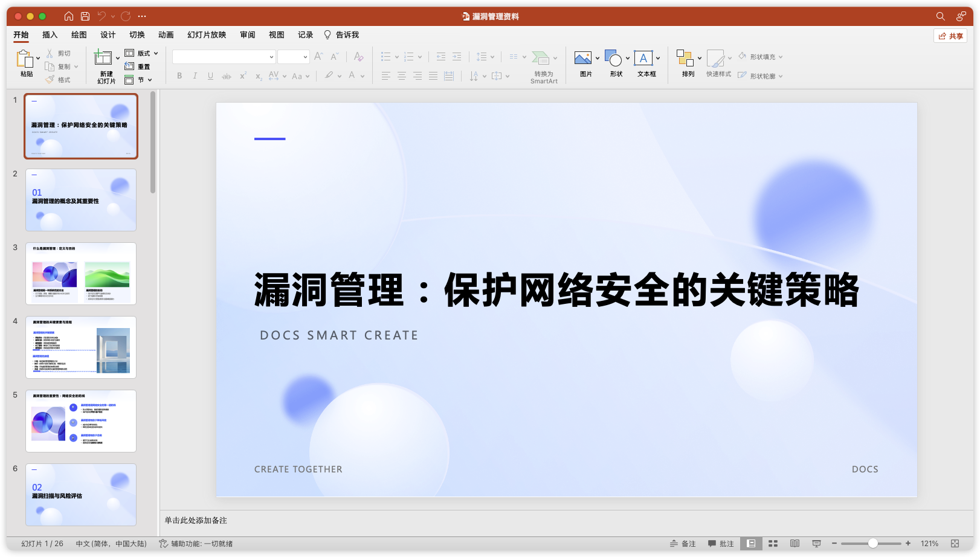Expand the Shape Fill (形状填充) dropdown
The image size is (980, 557).
(x=780, y=56)
